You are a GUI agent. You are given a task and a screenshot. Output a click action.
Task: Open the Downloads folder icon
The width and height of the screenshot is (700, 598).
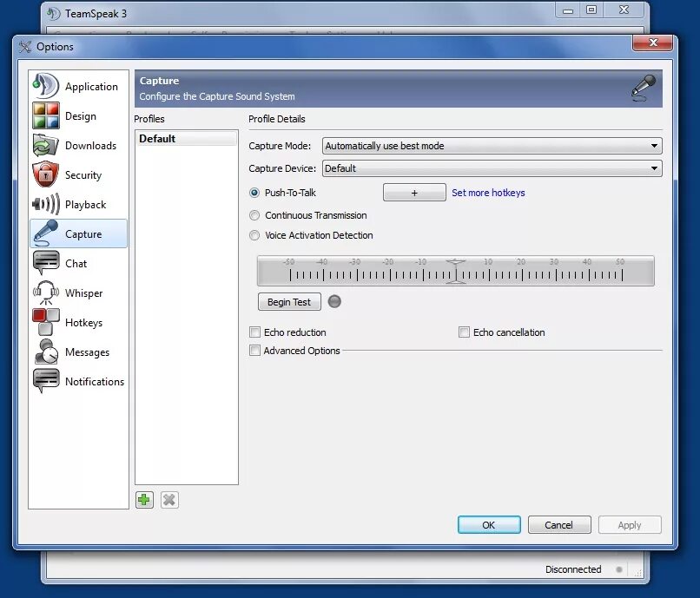coord(45,145)
